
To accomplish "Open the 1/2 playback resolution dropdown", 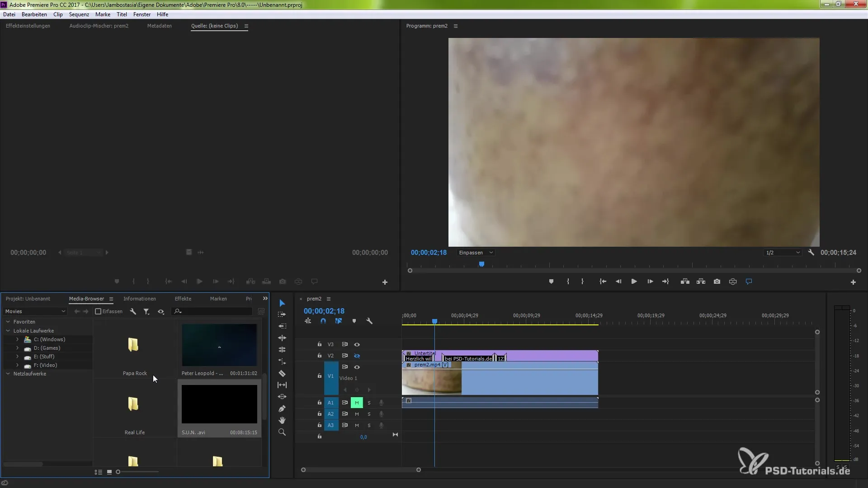I will click(x=783, y=253).
